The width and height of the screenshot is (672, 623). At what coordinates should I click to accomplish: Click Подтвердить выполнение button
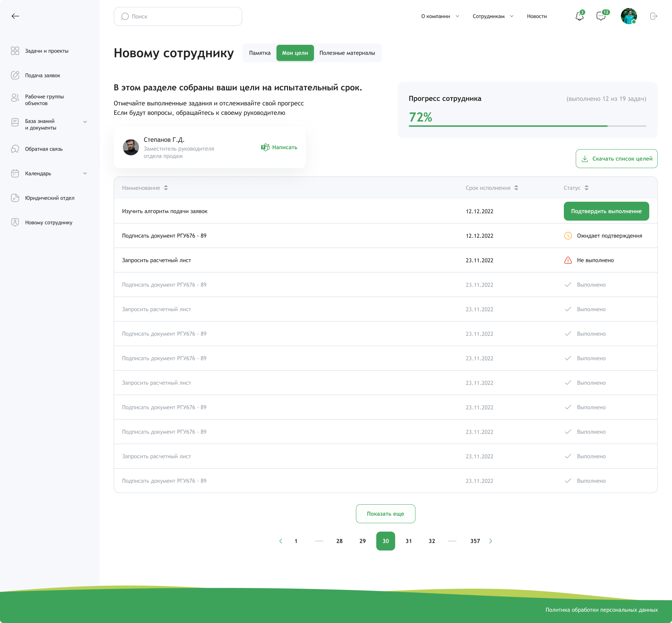[606, 211]
